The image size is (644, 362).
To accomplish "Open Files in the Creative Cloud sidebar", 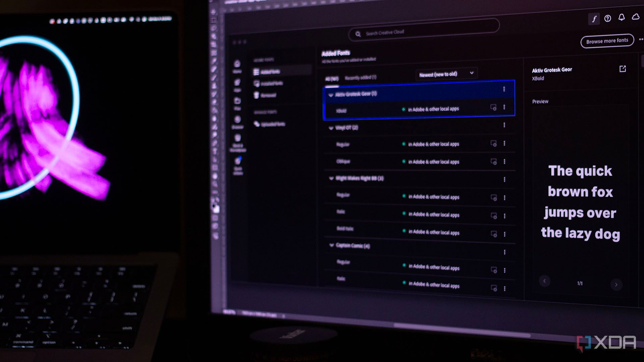I will pyautogui.click(x=237, y=104).
